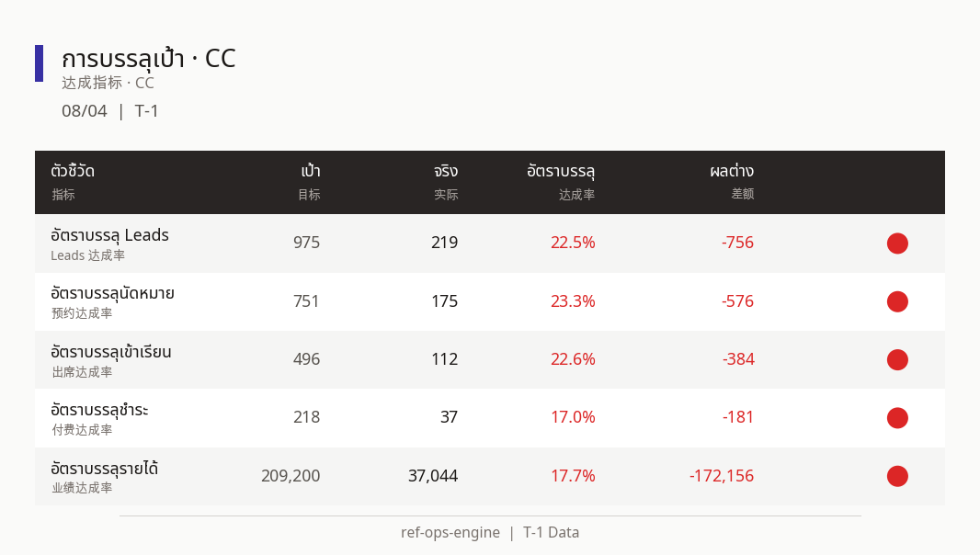Select the อัตราบรรลุ column header
Image resolution: width=980 pixels, height=555 pixels.
coord(561,171)
